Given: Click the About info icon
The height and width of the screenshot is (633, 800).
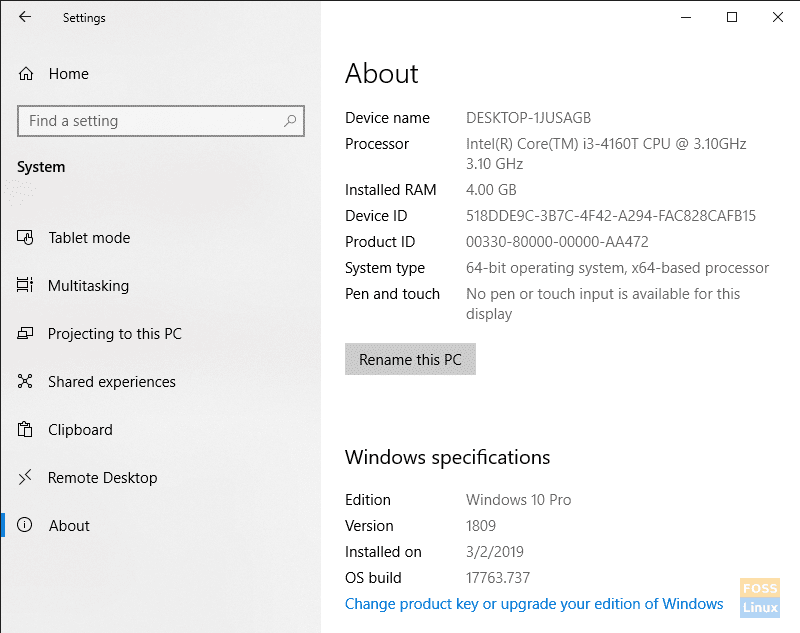Looking at the screenshot, I should 24,525.
